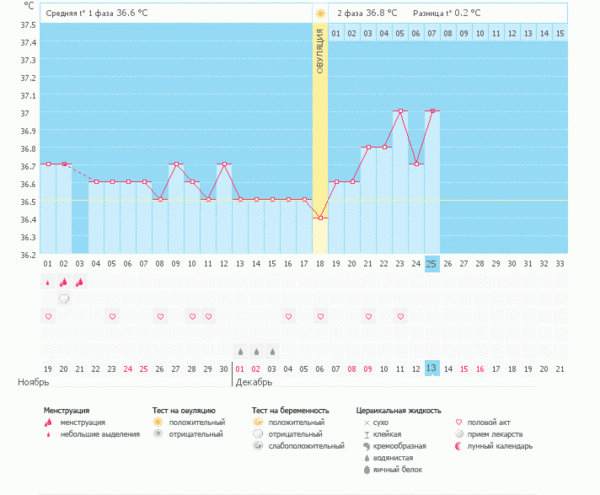Click the sun ovulation icon in header
The width and height of the screenshot is (600, 495).
tap(320, 13)
